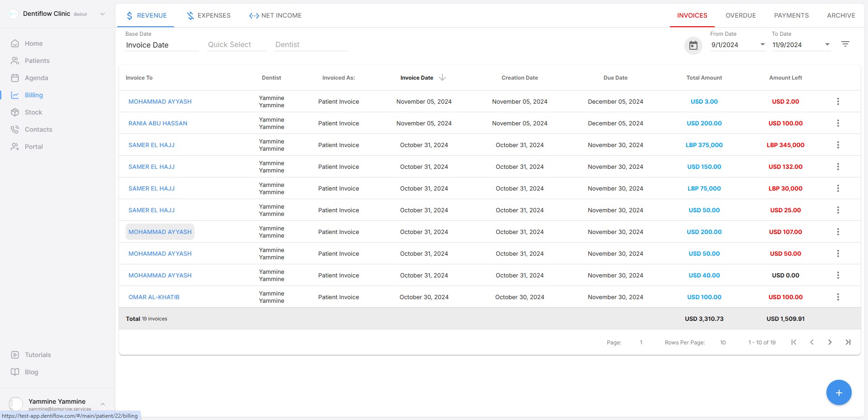
Task: Switch to the Revenue tab
Action: coord(146,15)
